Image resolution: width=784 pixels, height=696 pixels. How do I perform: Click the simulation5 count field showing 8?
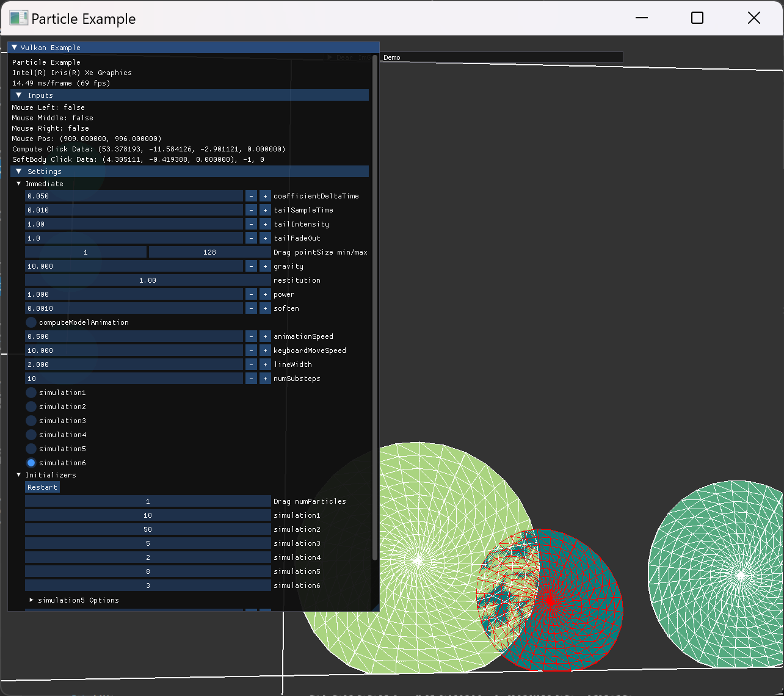click(148, 571)
